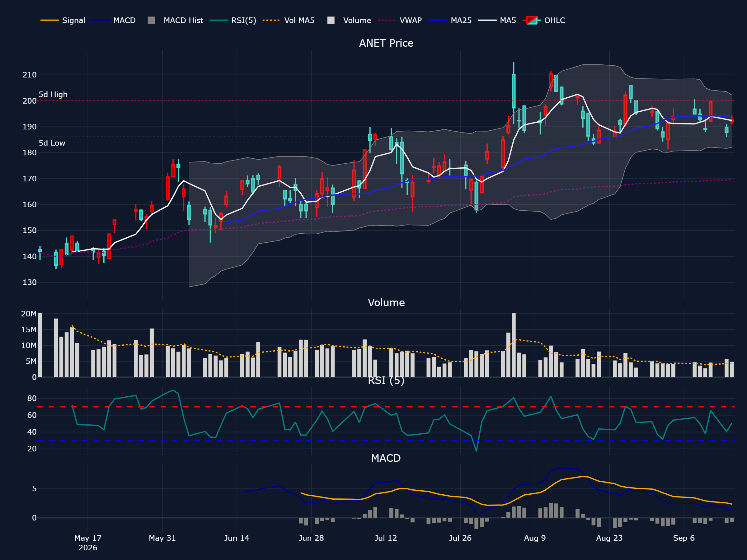
Task: Toggle the MA5 legend entry
Action: [x=497, y=20]
